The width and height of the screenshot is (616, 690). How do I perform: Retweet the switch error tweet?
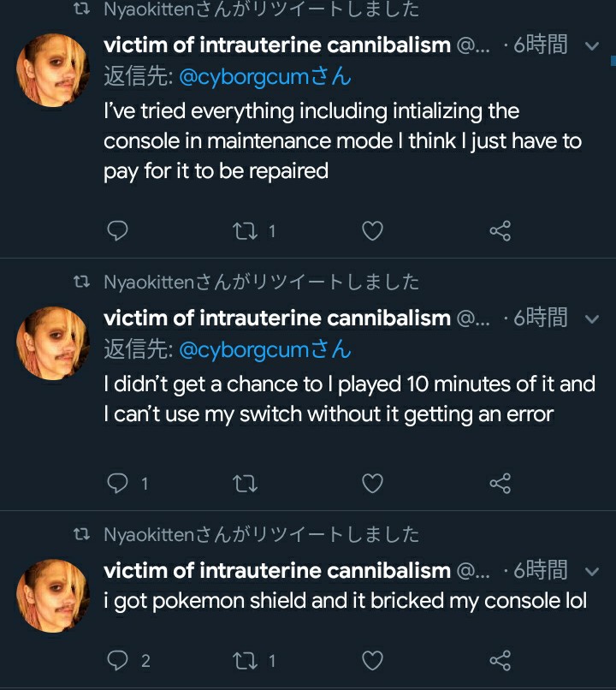(x=244, y=484)
